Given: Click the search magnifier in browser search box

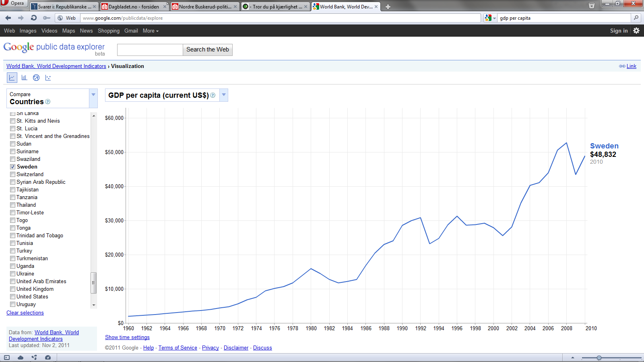Looking at the screenshot, I should pyautogui.click(x=636, y=18).
